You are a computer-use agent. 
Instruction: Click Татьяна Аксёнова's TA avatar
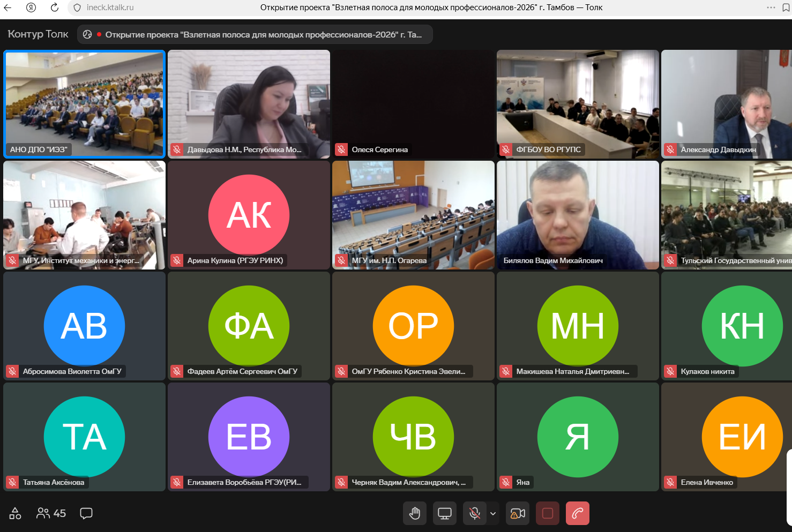pyautogui.click(x=84, y=436)
